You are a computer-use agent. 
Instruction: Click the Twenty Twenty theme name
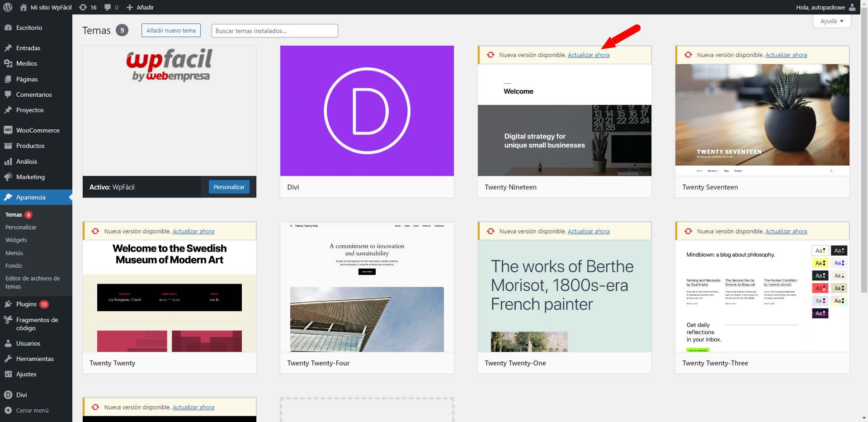click(x=112, y=363)
